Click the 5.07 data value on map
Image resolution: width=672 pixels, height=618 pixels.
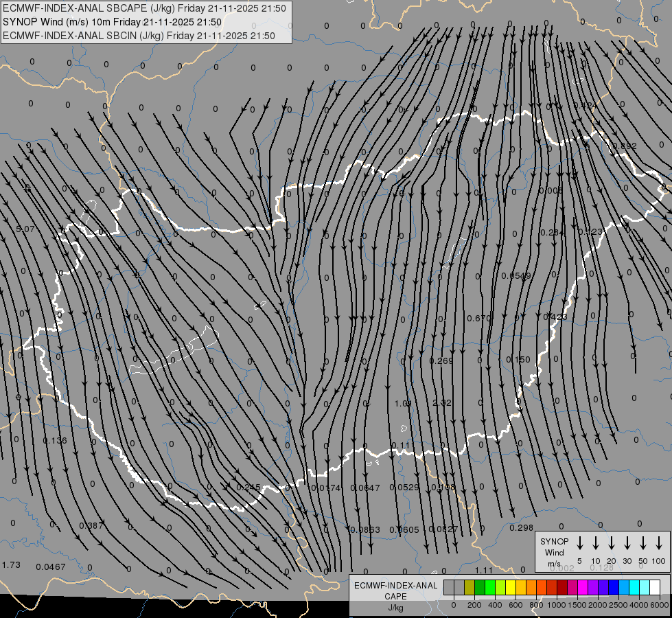pos(25,229)
